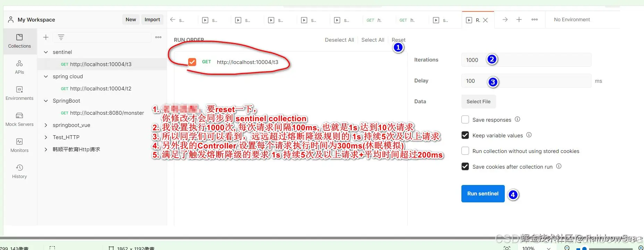Viewport: 644px width, 250px height.
Task: Toggle Save cookies after collection run
Action: point(465,167)
